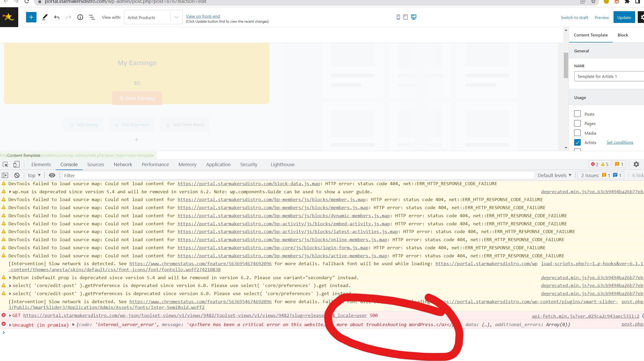Expand the Uncaught in promise error
This screenshot has height=361, width=644.
[x=10, y=325]
